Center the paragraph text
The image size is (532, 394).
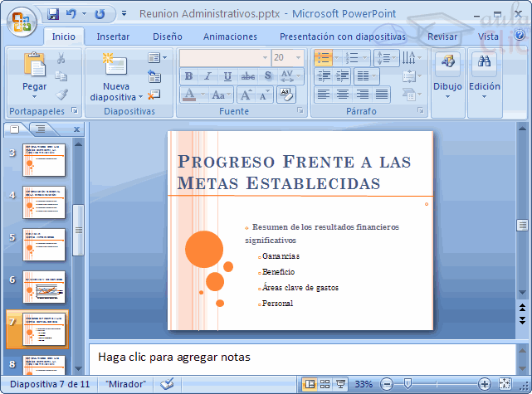tap(343, 95)
